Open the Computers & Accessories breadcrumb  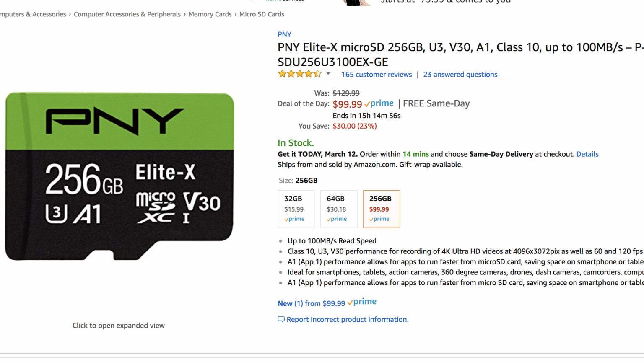click(33, 14)
